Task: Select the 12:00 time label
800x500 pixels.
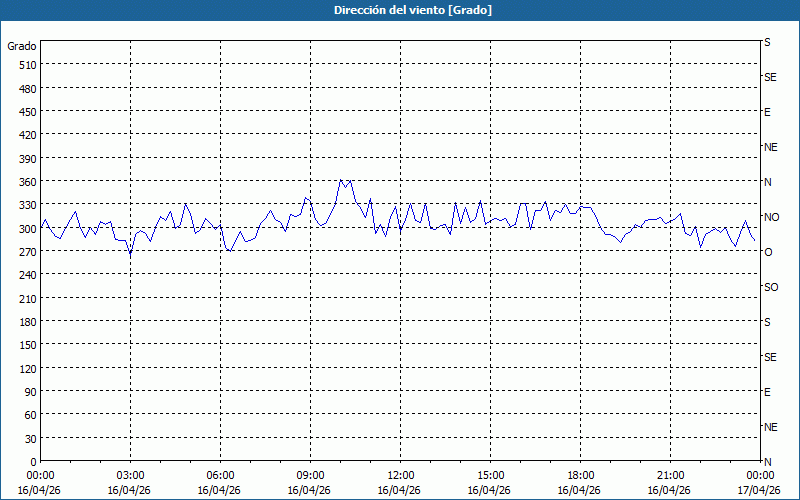Action: [x=401, y=476]
